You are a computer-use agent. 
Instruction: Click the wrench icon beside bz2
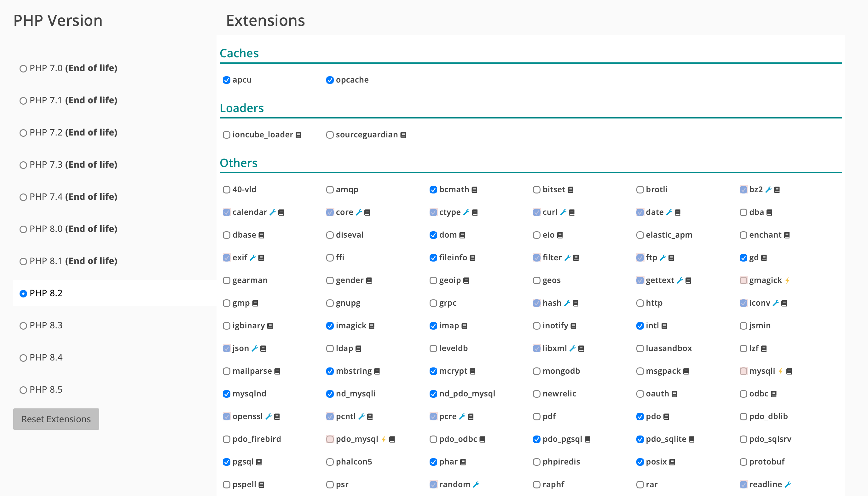(x=768, y=190)
